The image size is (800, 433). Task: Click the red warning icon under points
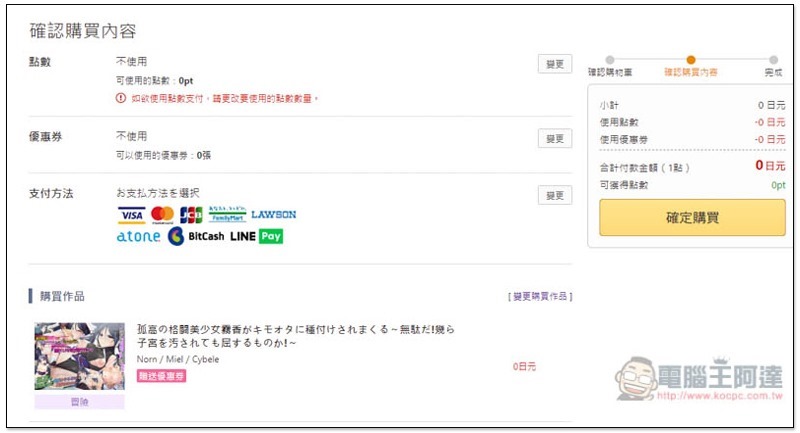coord(121,98)
